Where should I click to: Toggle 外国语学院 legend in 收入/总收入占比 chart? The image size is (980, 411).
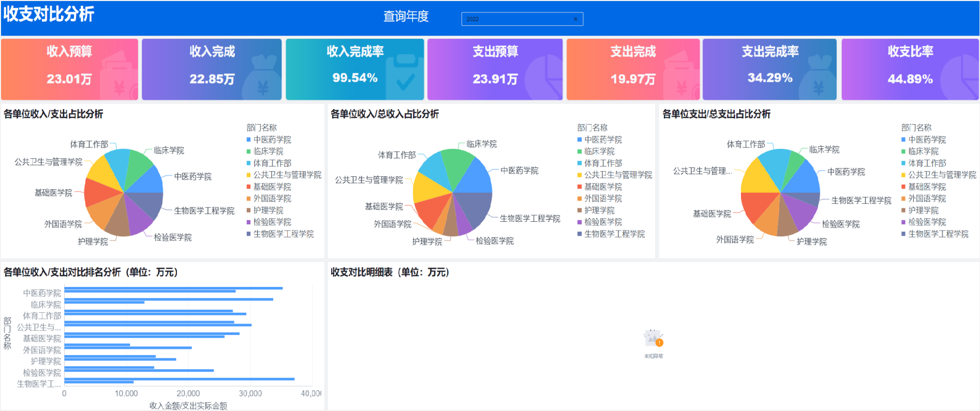(x=600, y=199)
